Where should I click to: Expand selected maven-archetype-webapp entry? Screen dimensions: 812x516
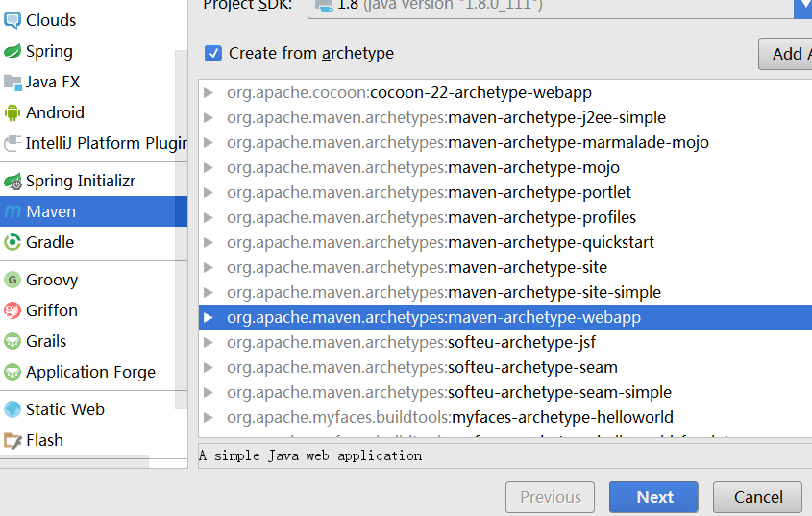pyautogui.click(x=209, y=318)
